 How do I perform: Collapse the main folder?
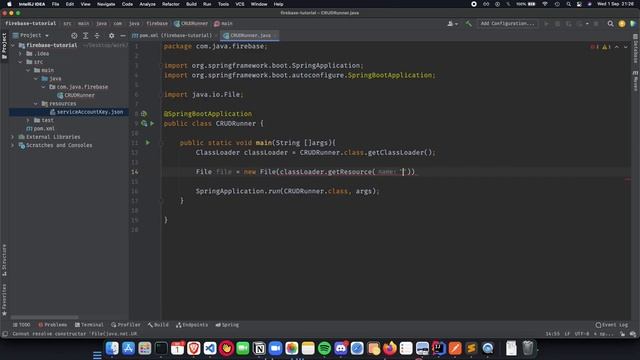(x=28, y=70)
